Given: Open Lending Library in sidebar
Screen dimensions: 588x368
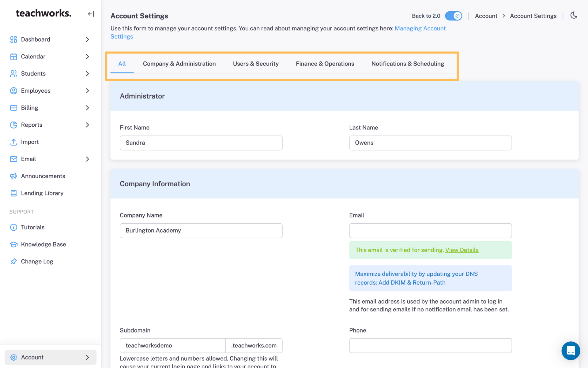Looking at the screenshot, I should pyautogui.click(x=42, y=193).
